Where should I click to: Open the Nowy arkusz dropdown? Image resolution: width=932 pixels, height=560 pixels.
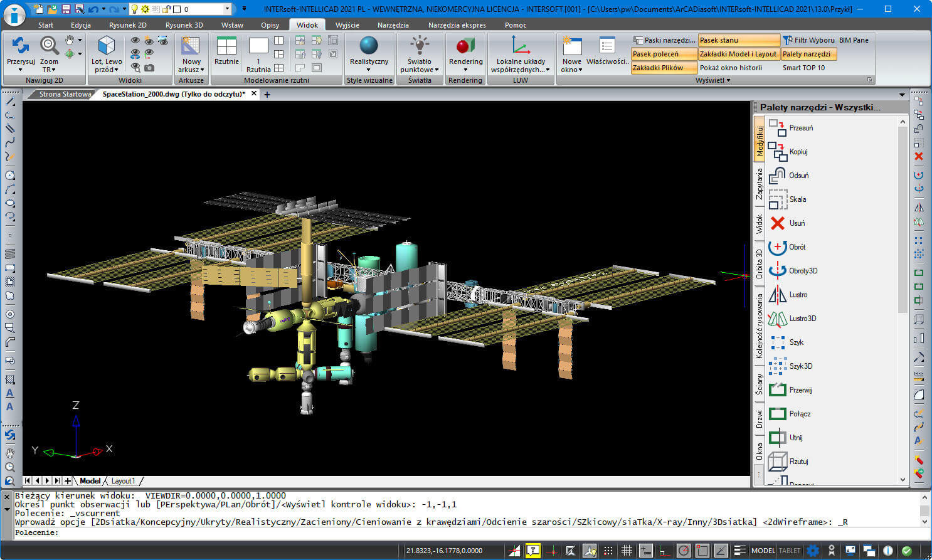tap(191, 66)
